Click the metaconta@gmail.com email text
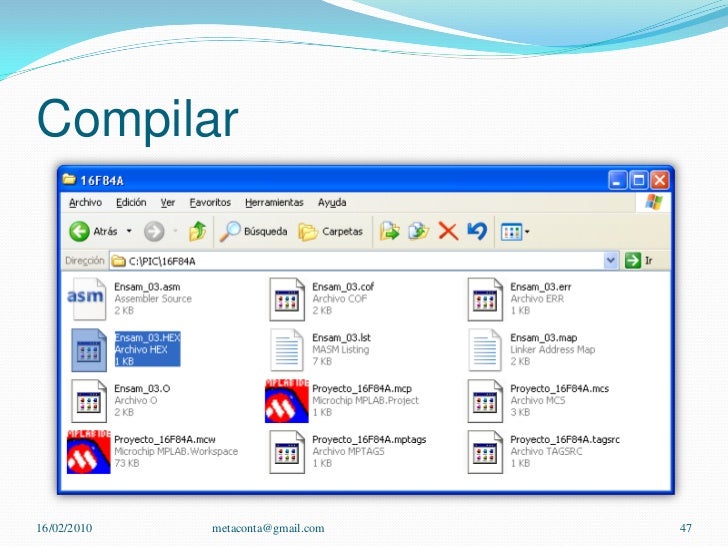 (x=268, y=528)
